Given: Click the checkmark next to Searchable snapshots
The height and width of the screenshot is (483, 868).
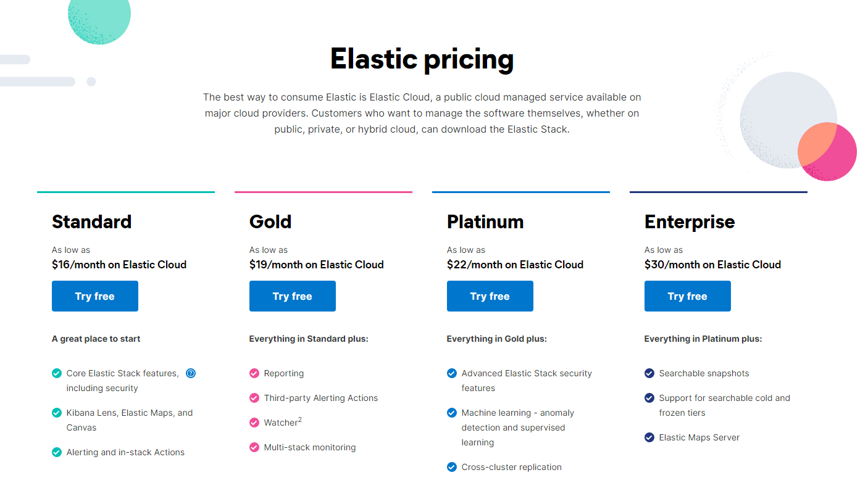Looking at the screenshot, I should pos(649,373).
